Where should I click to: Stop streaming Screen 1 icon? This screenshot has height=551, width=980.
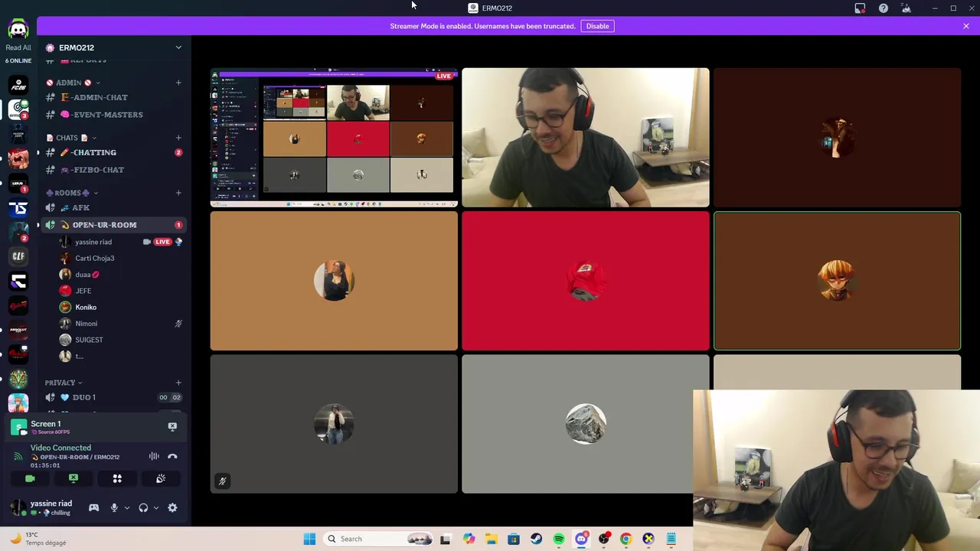pyautogui.click(x=172, y=426)
